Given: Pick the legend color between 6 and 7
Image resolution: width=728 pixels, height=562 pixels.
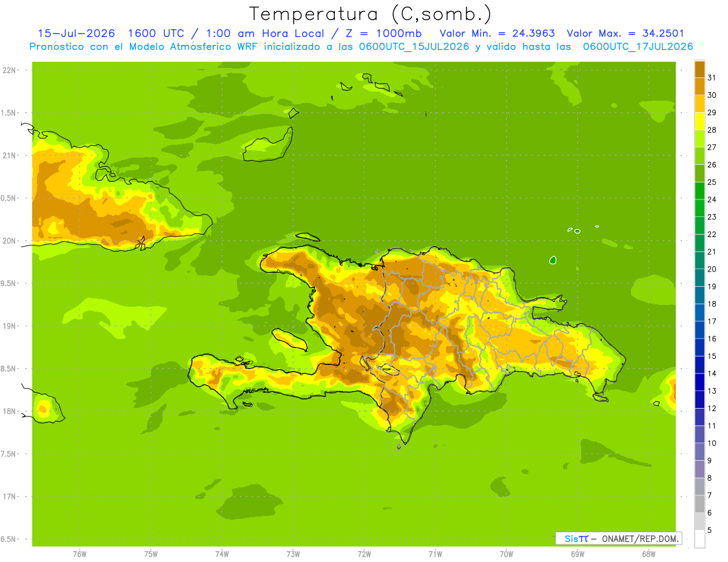Looking at the screenshot, I should coord(699,504).
